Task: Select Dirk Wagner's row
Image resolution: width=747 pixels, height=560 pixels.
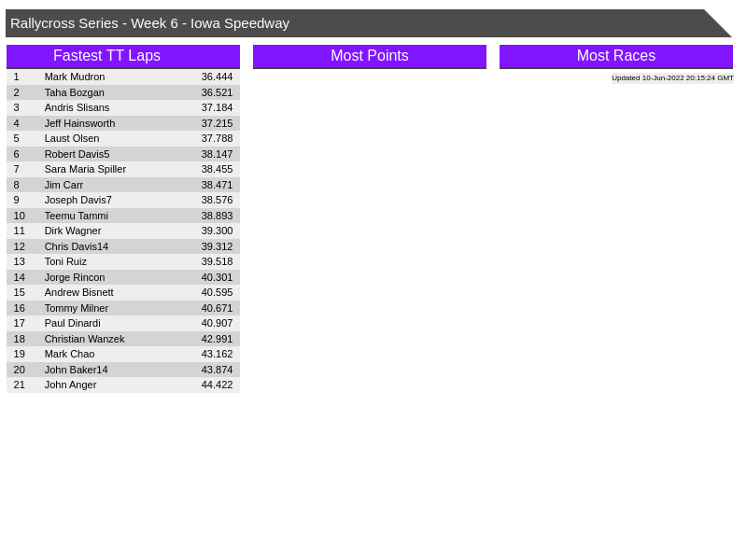Action: [73, 231]
